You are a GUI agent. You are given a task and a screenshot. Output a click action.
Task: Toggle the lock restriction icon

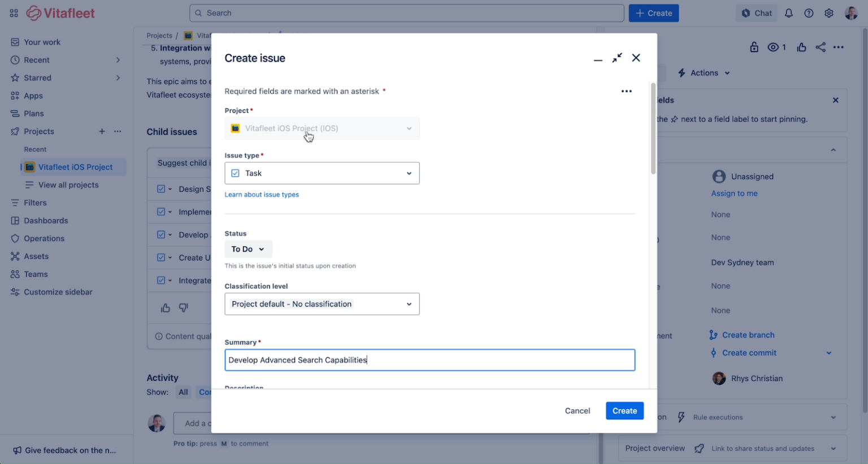pos(754,47)
